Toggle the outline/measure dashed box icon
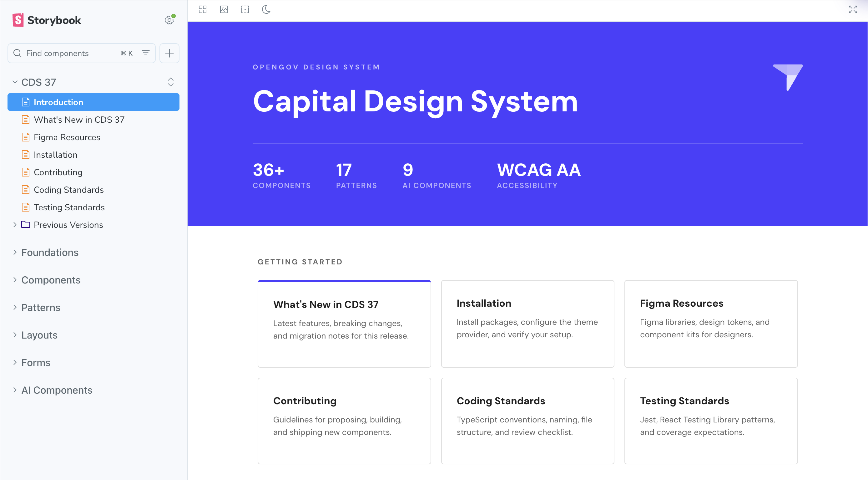The height and width of the screenshot is (480, 868). click(245, 9)
